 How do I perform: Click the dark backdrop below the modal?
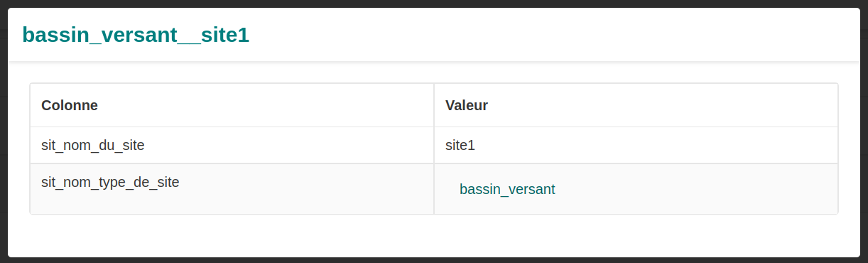(434, 260)
